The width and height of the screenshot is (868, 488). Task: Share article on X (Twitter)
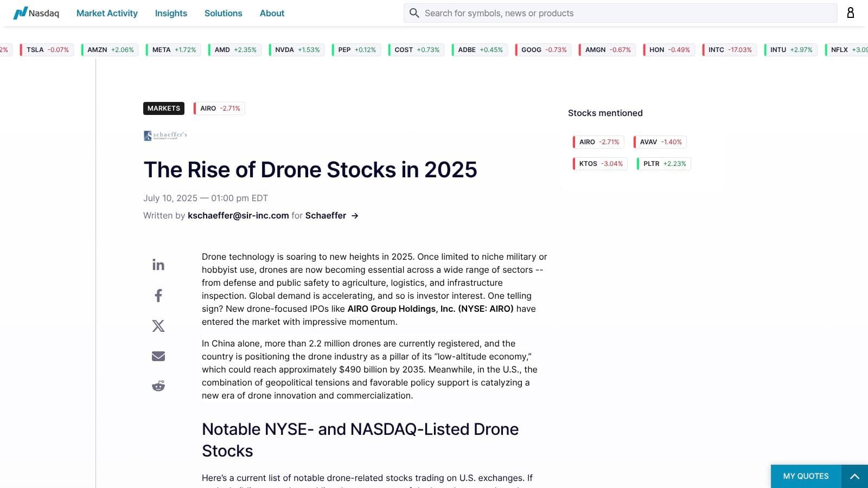coord(158,326)
